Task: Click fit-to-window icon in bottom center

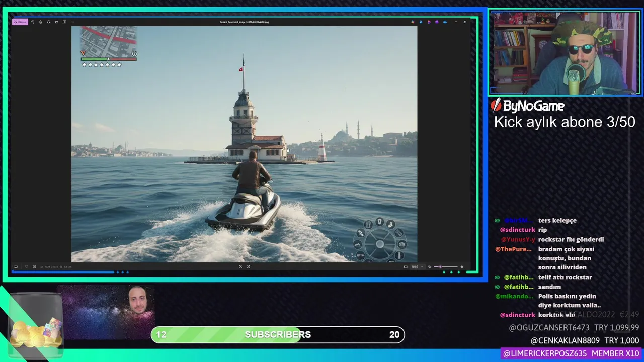Action: 240,267
